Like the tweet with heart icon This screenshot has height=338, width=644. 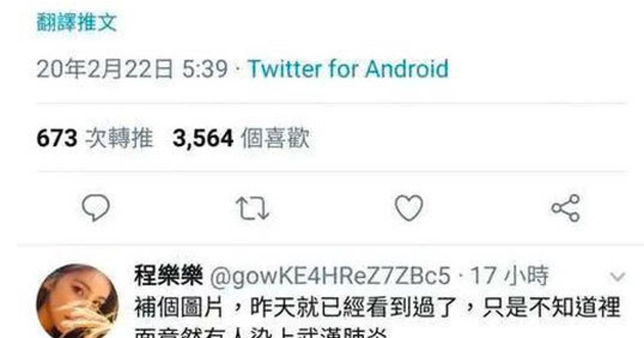(x=409, y=208)
